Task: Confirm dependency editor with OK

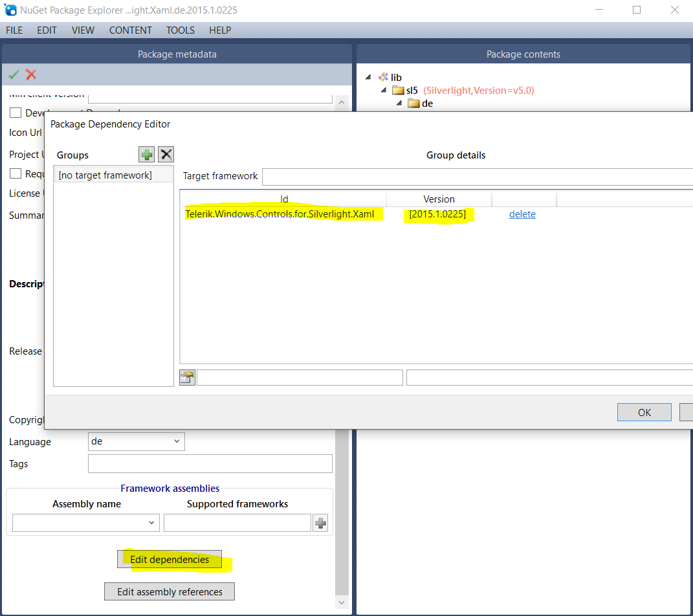Action: click(644, 412)
